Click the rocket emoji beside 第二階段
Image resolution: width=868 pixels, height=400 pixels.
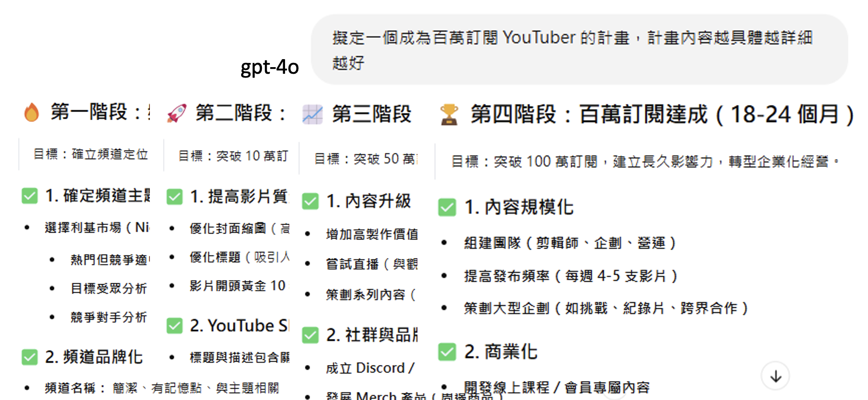tap(177, 113)
